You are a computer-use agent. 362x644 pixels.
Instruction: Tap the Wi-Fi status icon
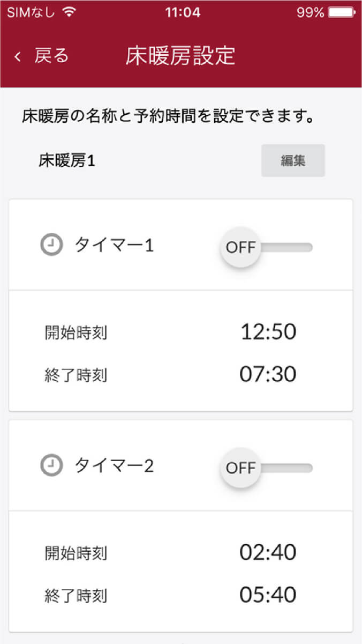[x=69, y=12]
